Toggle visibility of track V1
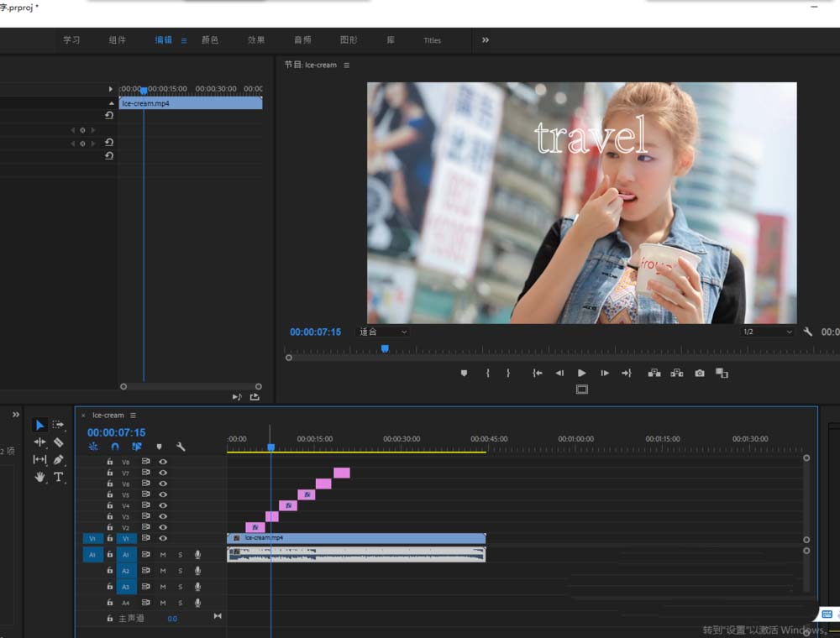This screenshot has height=638, width=840. [163, 538]
